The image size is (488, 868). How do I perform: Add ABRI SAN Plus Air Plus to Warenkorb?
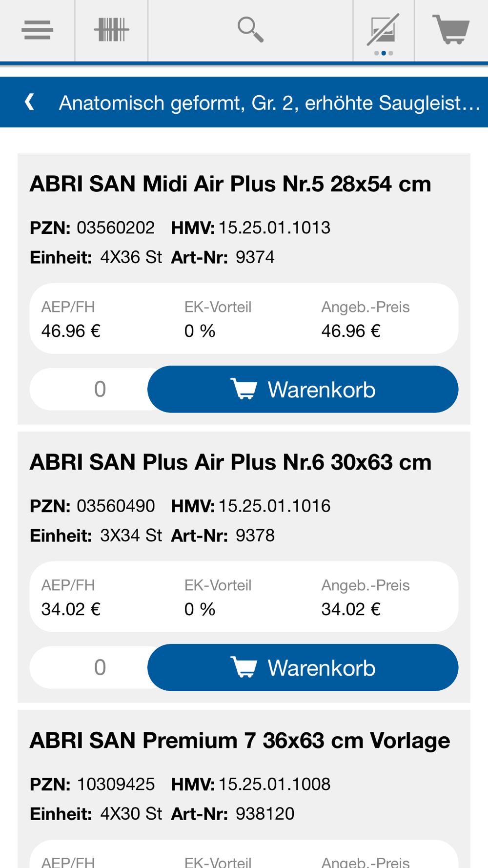point(303,667)
